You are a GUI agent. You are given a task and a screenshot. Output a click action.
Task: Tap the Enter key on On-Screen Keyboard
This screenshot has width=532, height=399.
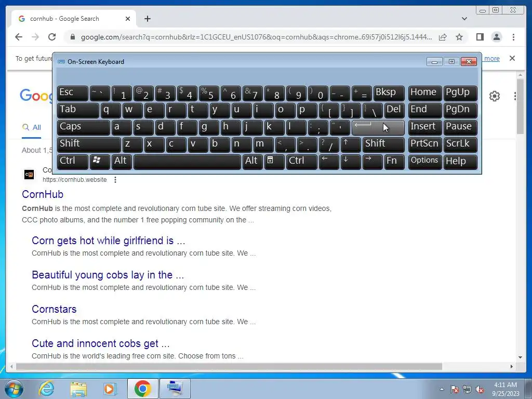378,127
